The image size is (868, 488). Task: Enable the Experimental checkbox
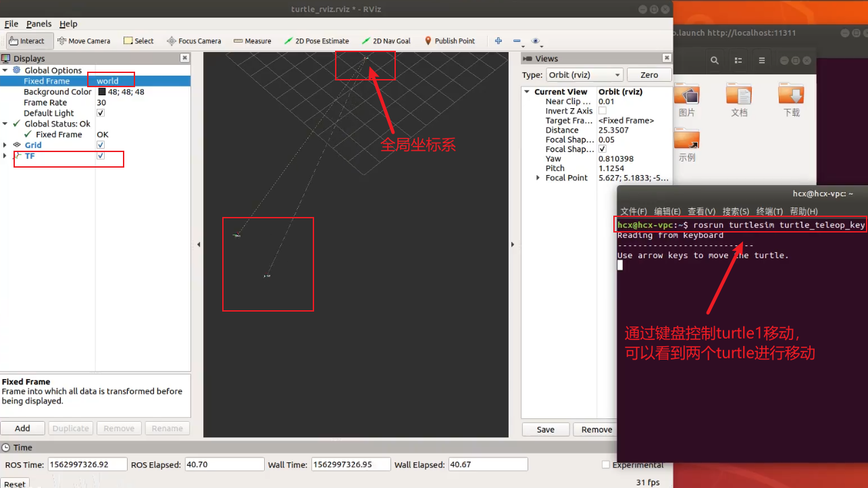606,465
